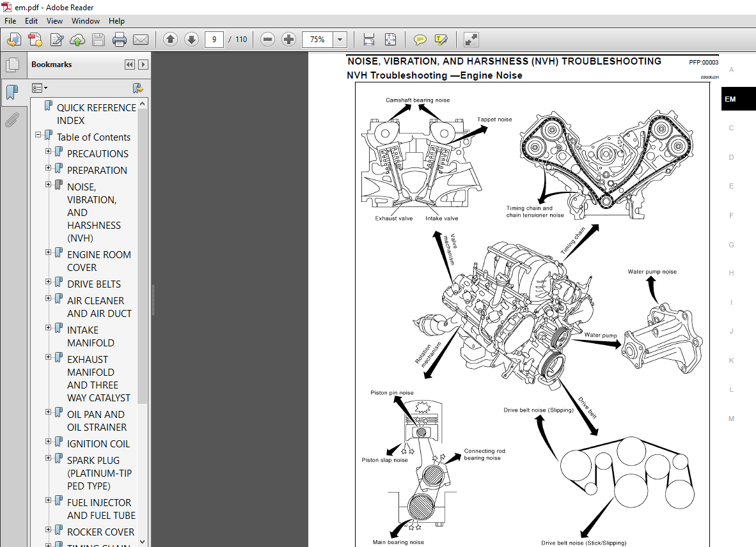Image resolution: width=756 pixels, height=547 pixels.
Task: Collapse the Bookmarks panel double arrows
Action: coord(130,65)
